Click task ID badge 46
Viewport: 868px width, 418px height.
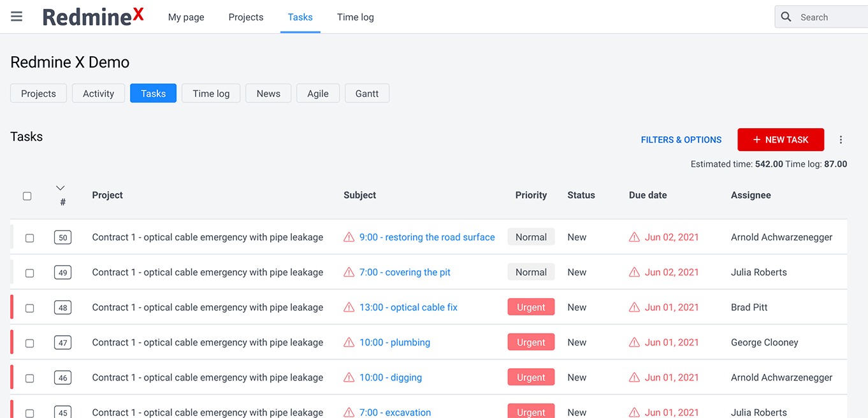point(62,378)
